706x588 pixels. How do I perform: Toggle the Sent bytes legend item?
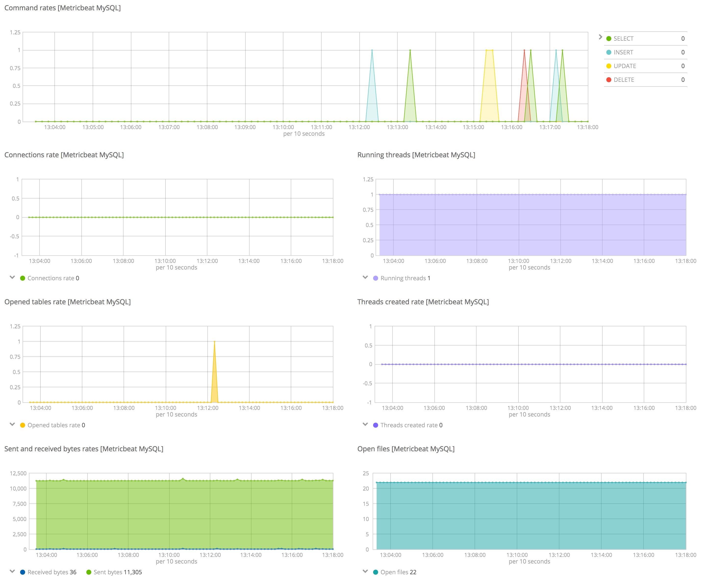click(x=114, y=572)
